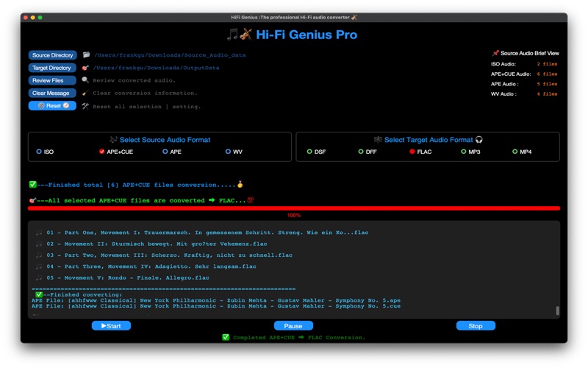Image resolution: width=588 pixels, height=368 pixels.
Task: Click the music notes violin logo icon
Action: click(x=240, y=35)
